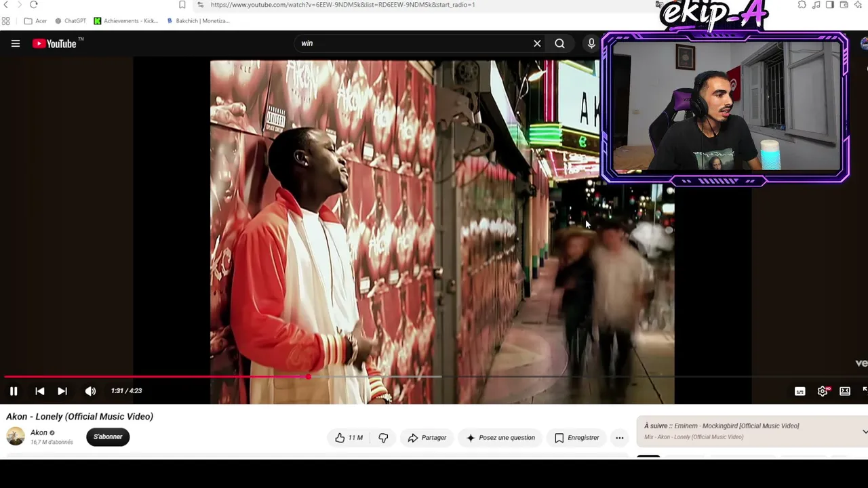Image resolution: width=868 pixels, height=488 pixels.
Task: Go forward in browser history
Action: point(19,5)
